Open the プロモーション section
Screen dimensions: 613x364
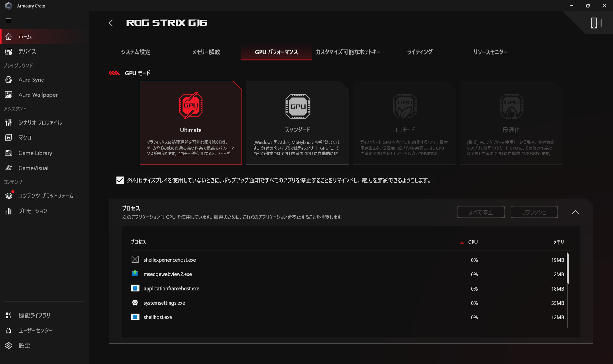pyautogui.click(x=33, y=211)
